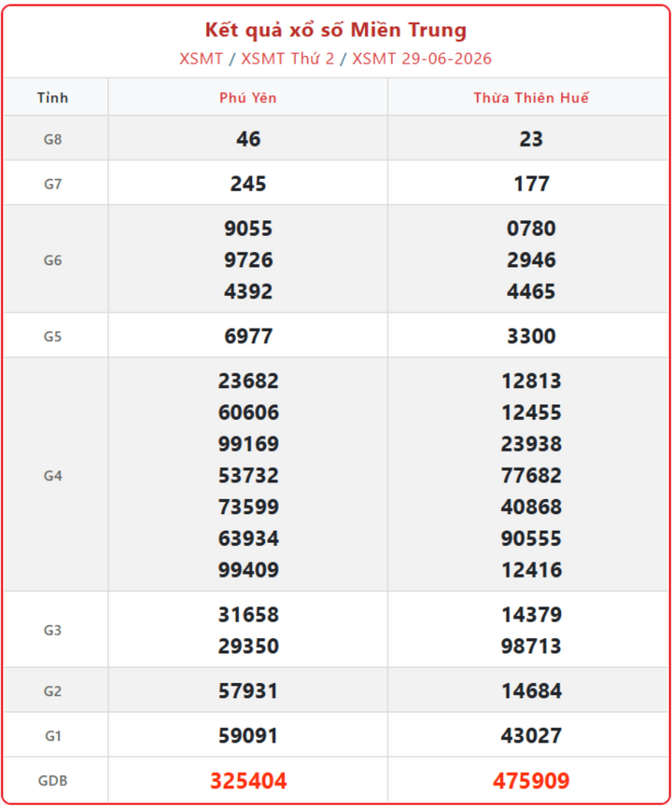Viewport: 672px width, 808px height.
Task: Click the G5 number 6977
Action: pos(248,337)
